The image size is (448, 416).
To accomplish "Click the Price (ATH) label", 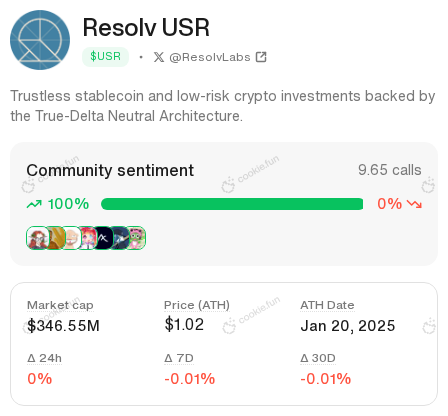I will (197, 305).
